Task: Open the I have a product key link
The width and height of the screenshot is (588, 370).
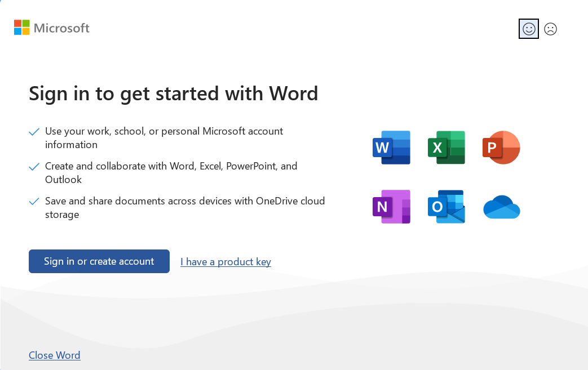Action: pos(226,262)
